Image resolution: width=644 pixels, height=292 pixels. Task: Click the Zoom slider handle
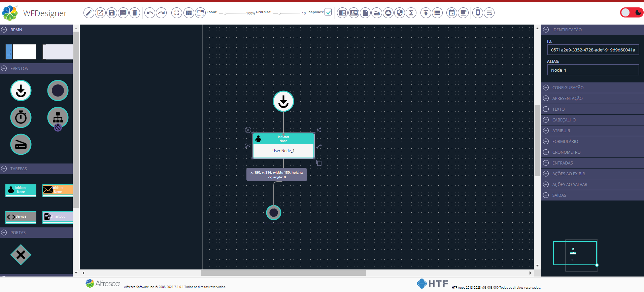click(226, 13)
